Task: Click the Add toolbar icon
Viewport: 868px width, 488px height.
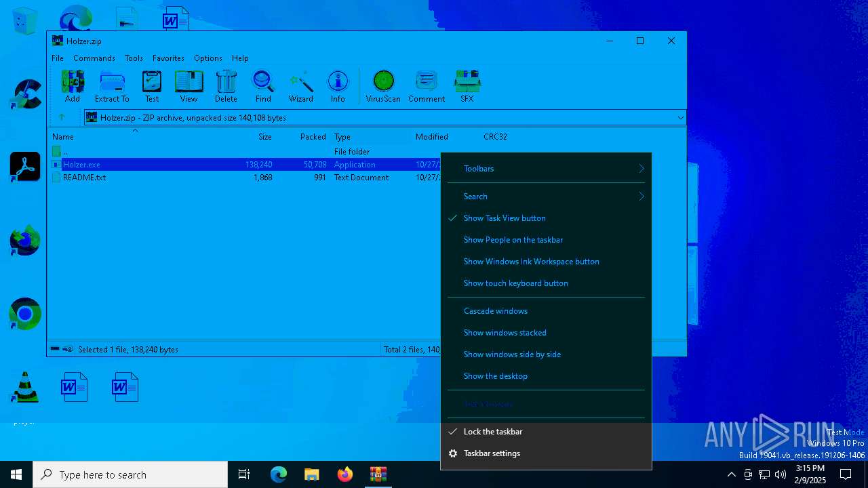Action: coord(73,86)
